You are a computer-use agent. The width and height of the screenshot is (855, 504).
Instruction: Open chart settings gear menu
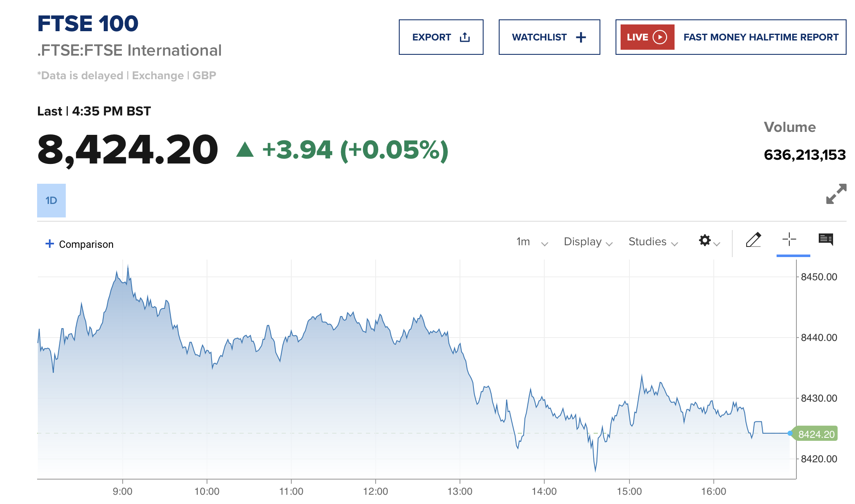pos(705,240)
